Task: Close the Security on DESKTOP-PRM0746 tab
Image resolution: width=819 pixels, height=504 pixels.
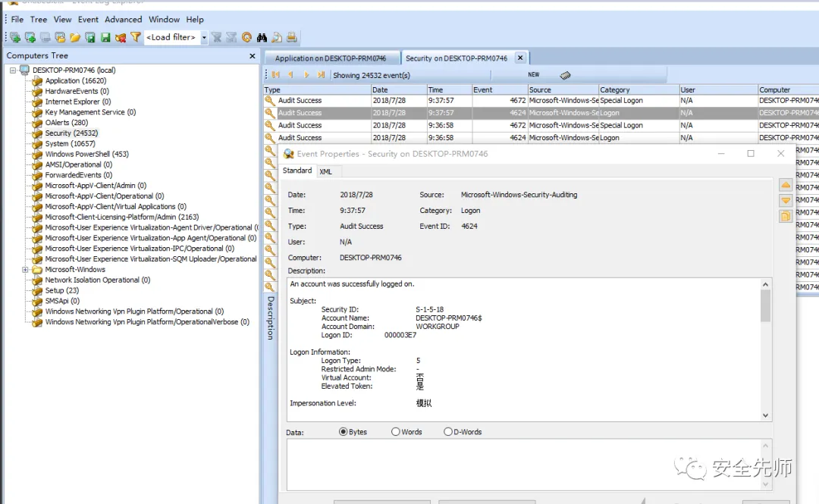Action: click(520, 58)
